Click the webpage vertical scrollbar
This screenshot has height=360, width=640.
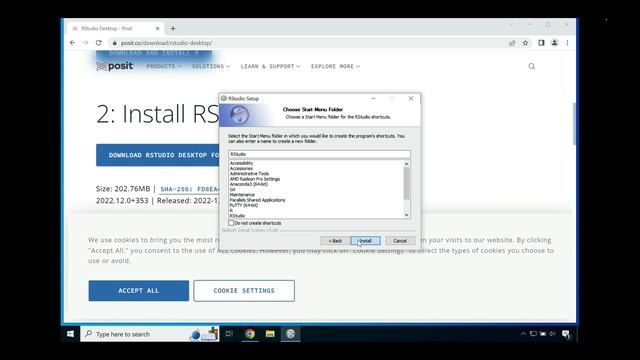pyautogui.click(x=574, y=124)
